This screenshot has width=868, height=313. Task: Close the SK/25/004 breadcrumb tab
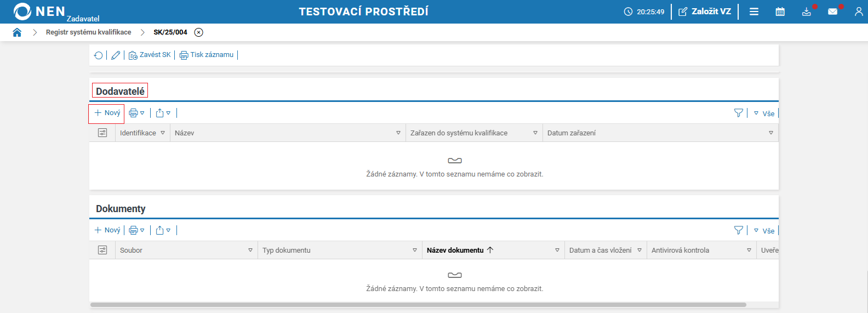tap(199, 32)
